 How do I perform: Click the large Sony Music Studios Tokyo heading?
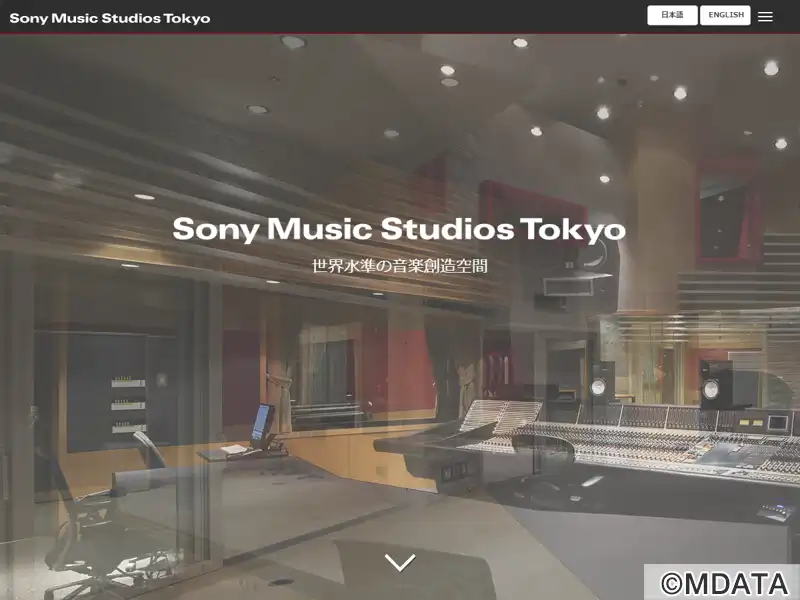(399, 229)
